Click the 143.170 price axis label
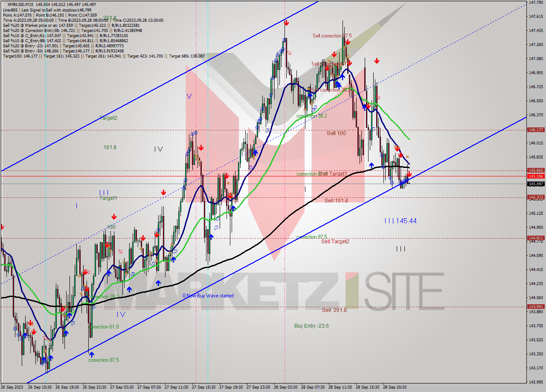 click(x=536, y=368)
